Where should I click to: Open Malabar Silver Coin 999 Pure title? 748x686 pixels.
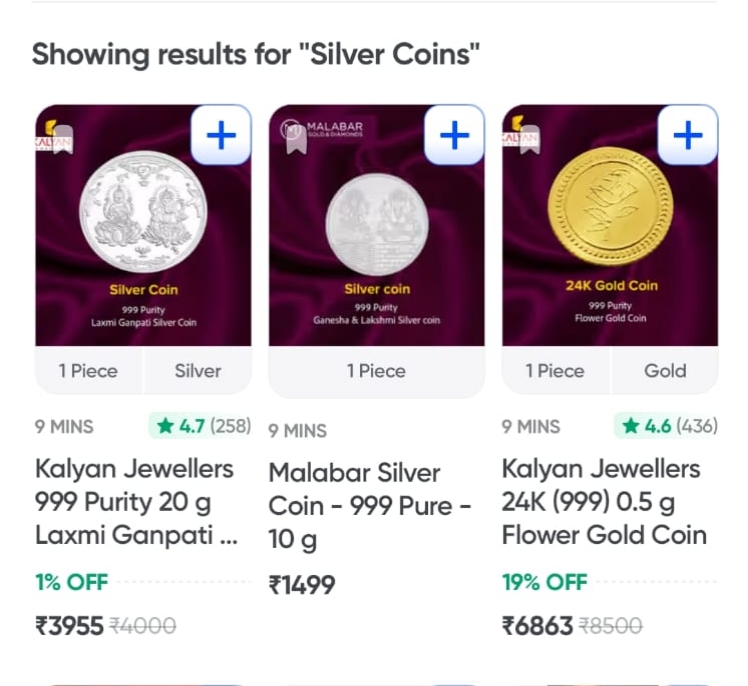tap(369, 505)
